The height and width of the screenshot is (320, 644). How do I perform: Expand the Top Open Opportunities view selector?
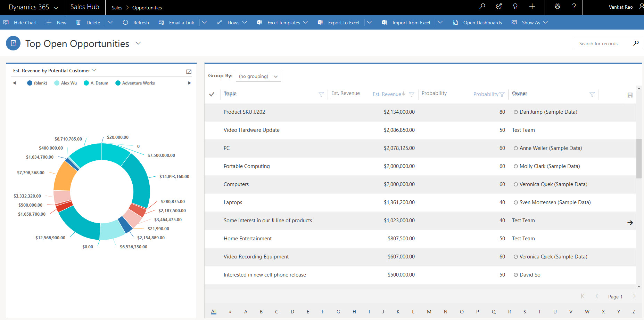click(x=138, y=43)
